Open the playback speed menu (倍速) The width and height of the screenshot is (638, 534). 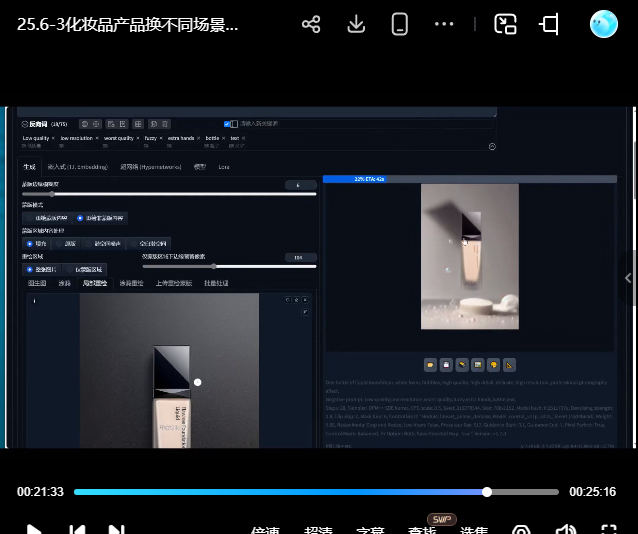pos(265,531)
